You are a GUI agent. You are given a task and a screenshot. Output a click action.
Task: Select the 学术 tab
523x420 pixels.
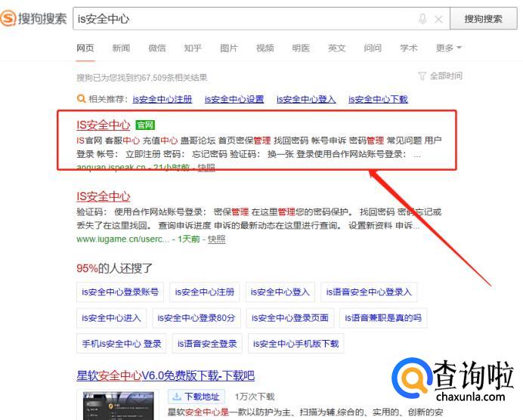click(x=409, y=48)
